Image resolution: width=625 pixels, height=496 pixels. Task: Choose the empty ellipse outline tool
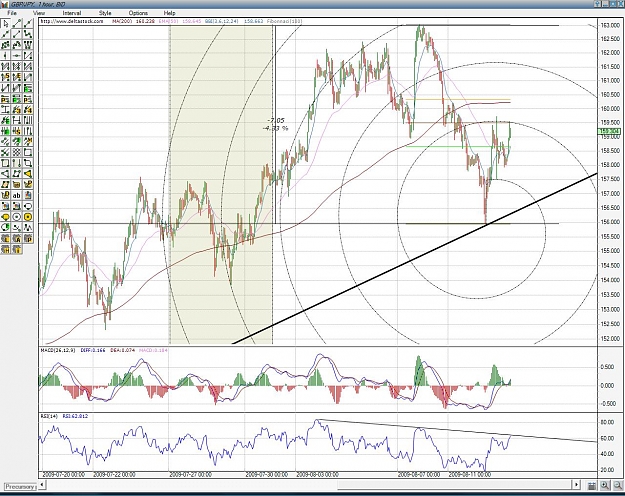point(28,206)
